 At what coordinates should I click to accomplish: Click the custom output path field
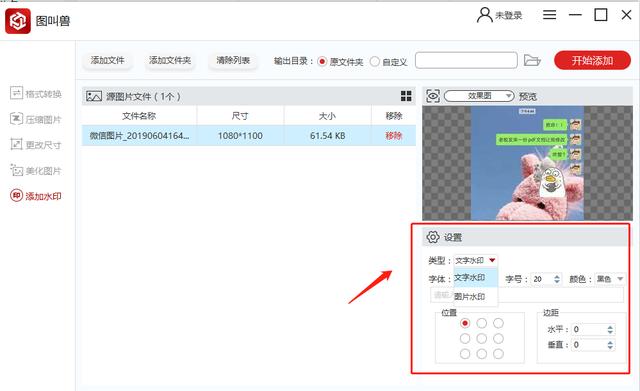(466, 60)
